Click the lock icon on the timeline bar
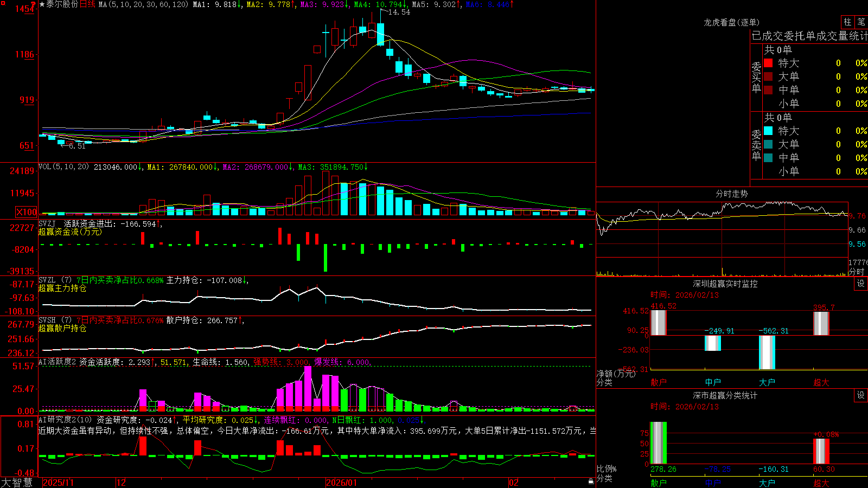 pyautogui.click(x=591, y=481)
